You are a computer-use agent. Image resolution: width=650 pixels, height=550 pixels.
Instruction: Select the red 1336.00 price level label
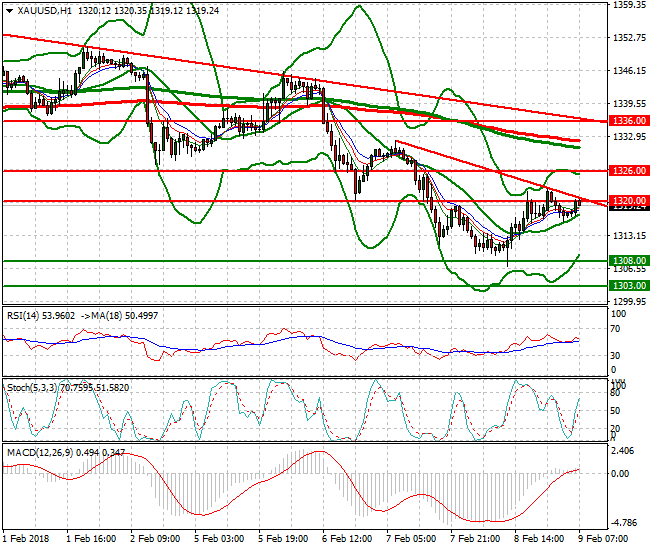(x=628, y=120)
